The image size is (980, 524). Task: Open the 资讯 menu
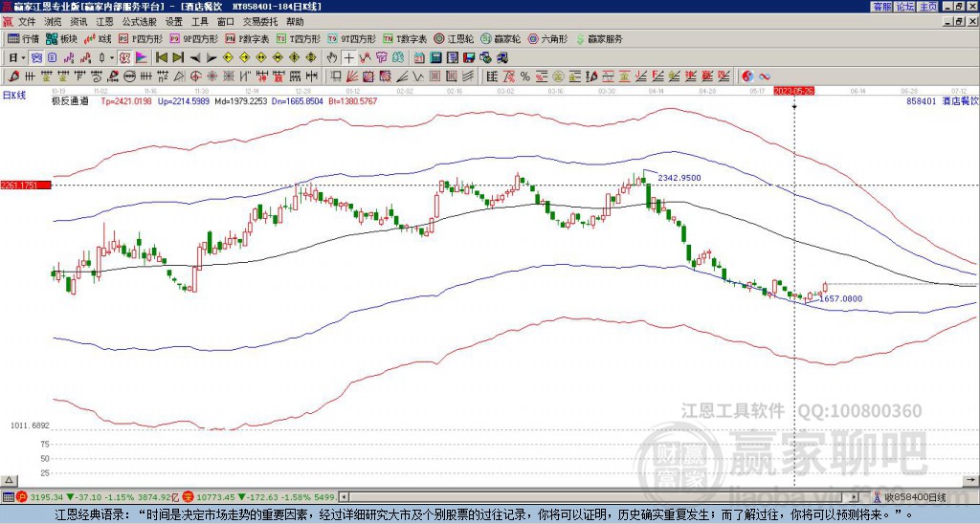point(78,22)
